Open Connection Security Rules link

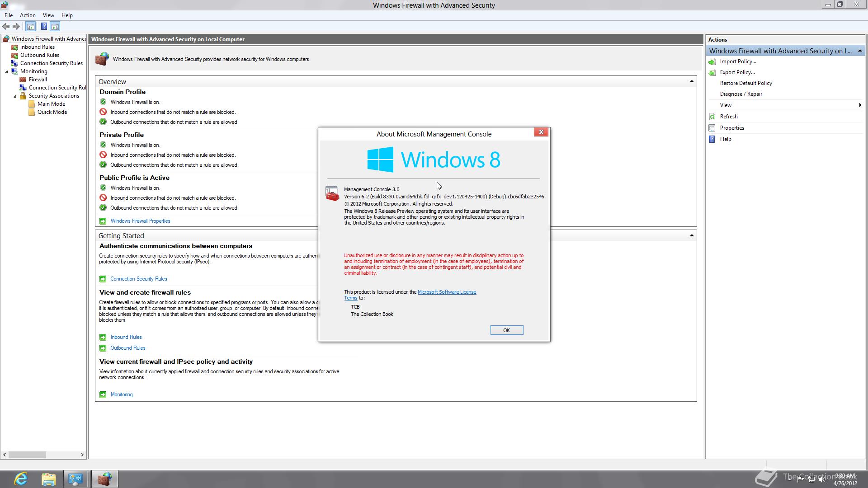(138, 279)
